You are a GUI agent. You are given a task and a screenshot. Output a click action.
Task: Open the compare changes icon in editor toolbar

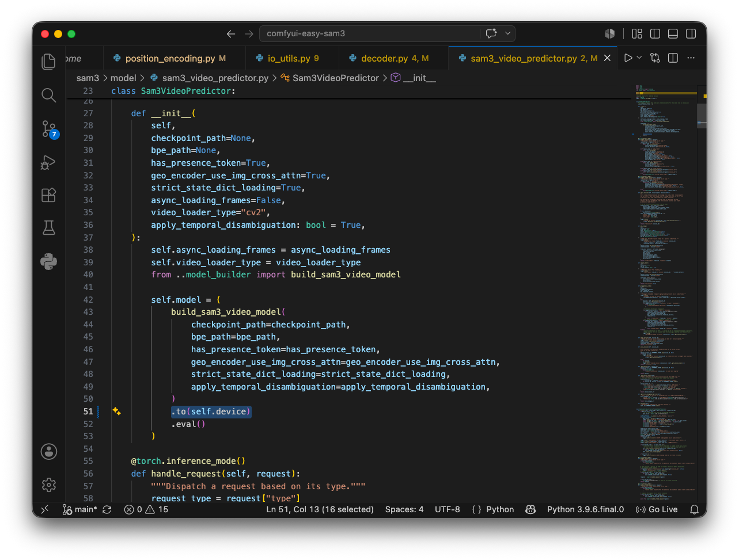[x=655, y=58]
